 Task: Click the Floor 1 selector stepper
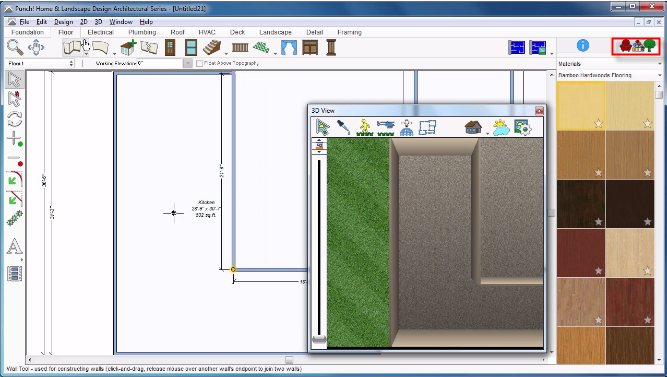(x=71, y=63)
